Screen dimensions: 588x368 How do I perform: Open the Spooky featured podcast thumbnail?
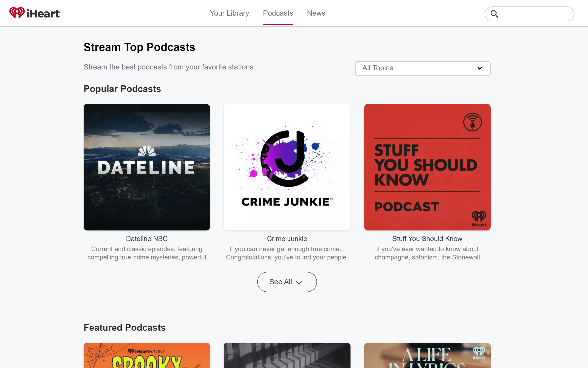(147, 355)
